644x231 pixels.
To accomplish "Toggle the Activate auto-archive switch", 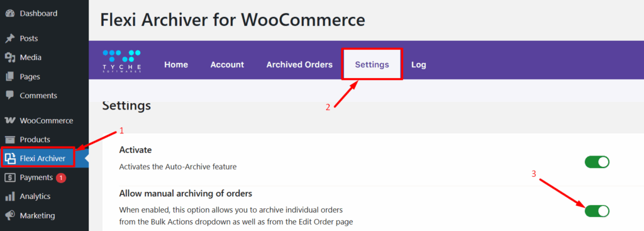I will 597,162.
